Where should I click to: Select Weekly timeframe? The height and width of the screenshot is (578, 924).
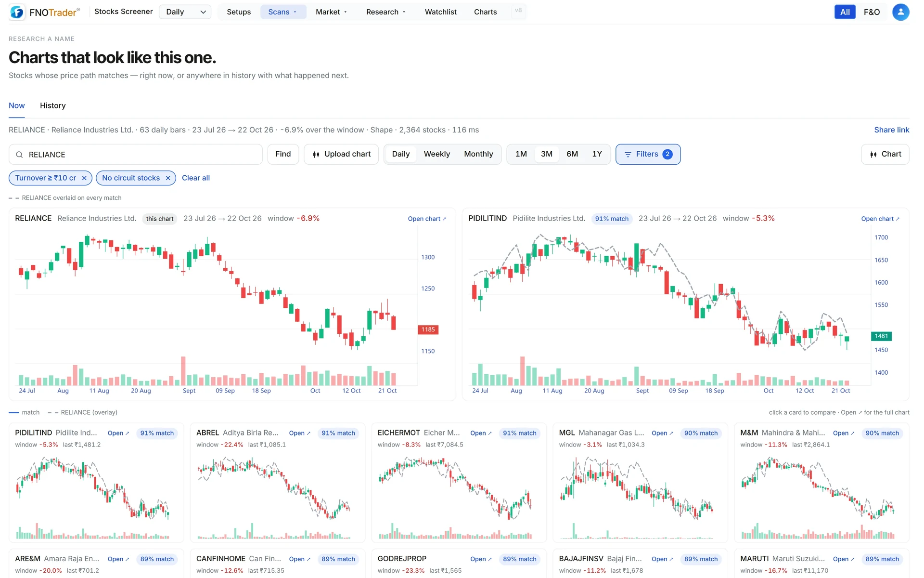436,154
